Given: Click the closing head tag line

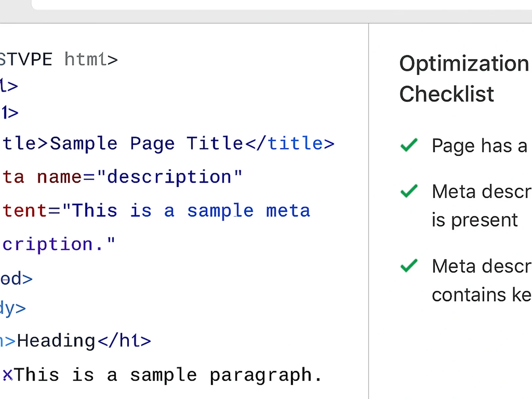Looking at the screenshot, I should 16,279.
